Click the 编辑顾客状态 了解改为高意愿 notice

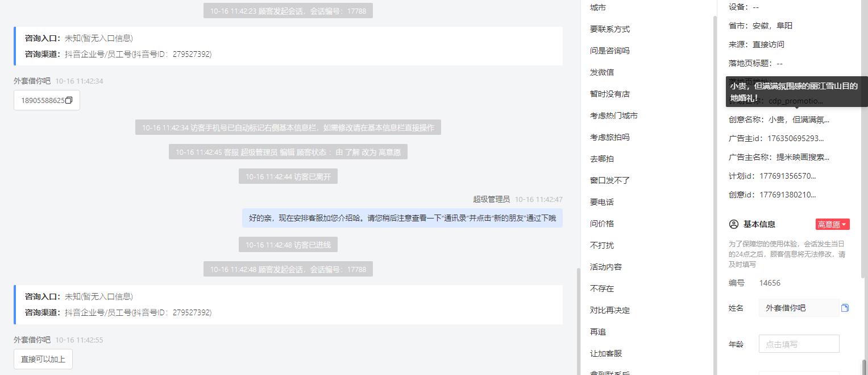[288, 152]
